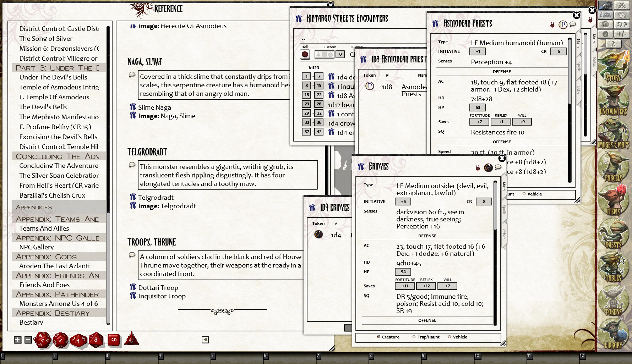Screen dimensions: 632x364
Task: Click the Roll button in Kintargo Streets Encounters
Action: (305, 54)
